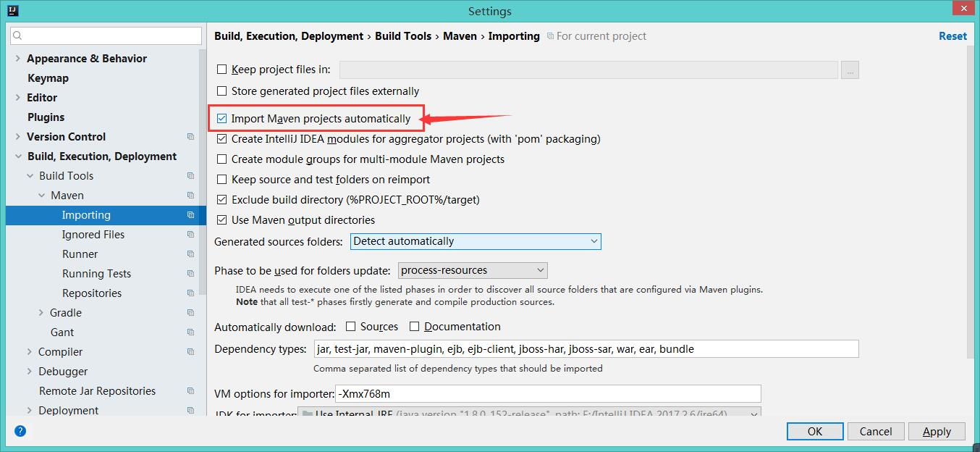Click the browse ellipsis next to Keep project files

click(850, 70)
